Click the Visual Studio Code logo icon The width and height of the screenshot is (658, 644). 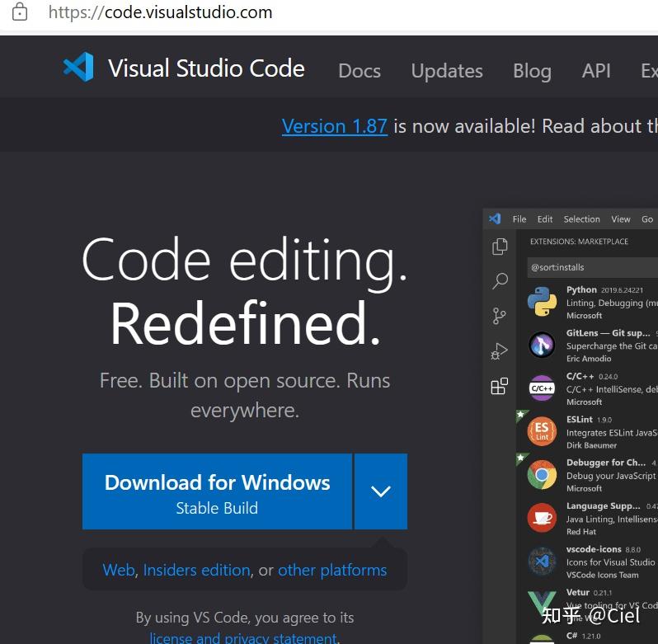tap(79, 68)
